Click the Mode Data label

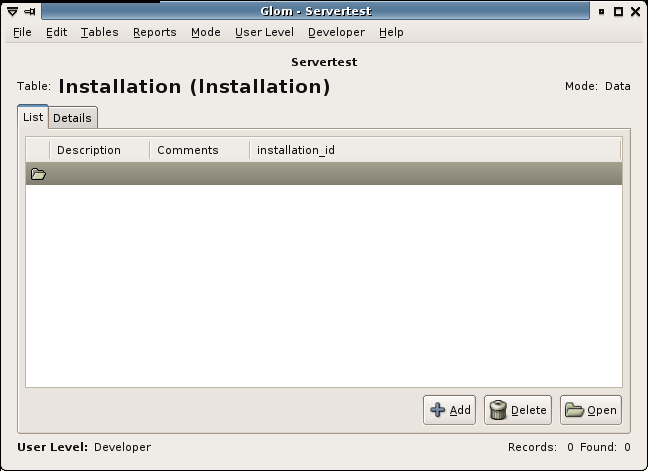click(x=598, y=86)
